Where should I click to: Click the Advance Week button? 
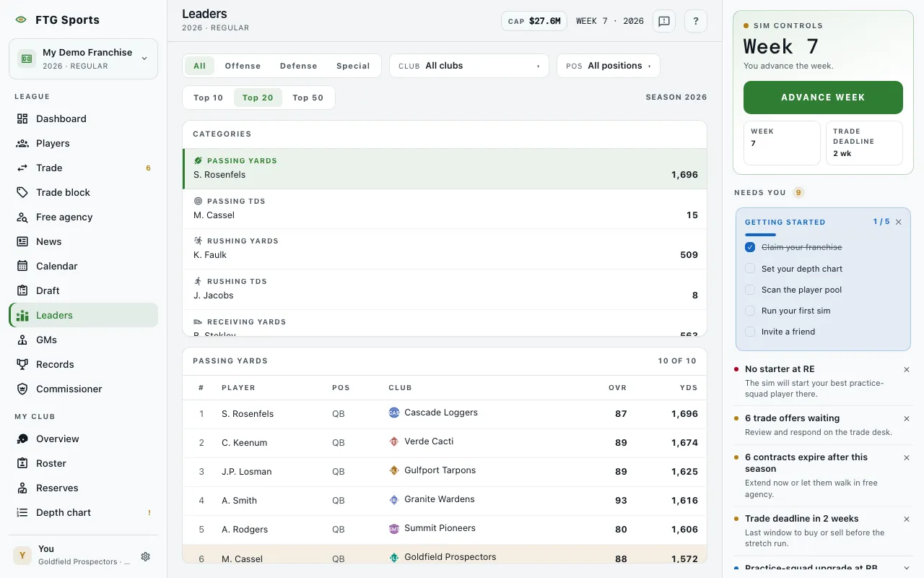823,98
